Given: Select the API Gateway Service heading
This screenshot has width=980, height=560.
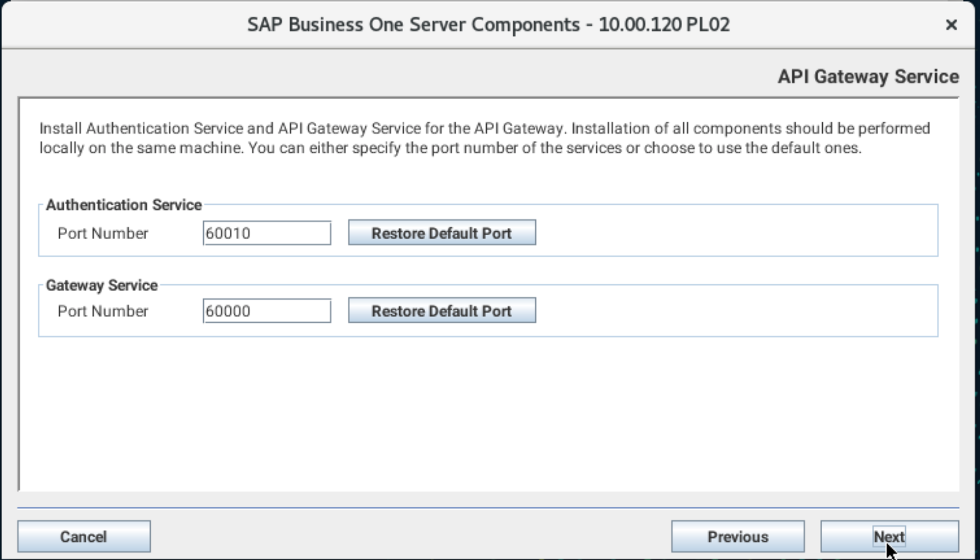Looking at the screenshot, I should [868, 76].
